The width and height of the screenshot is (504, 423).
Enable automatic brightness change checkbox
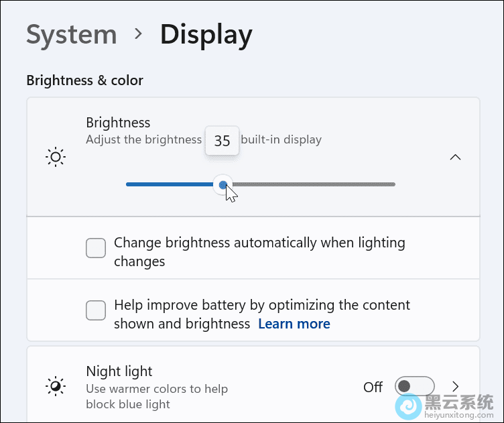(x=96, y=249)
